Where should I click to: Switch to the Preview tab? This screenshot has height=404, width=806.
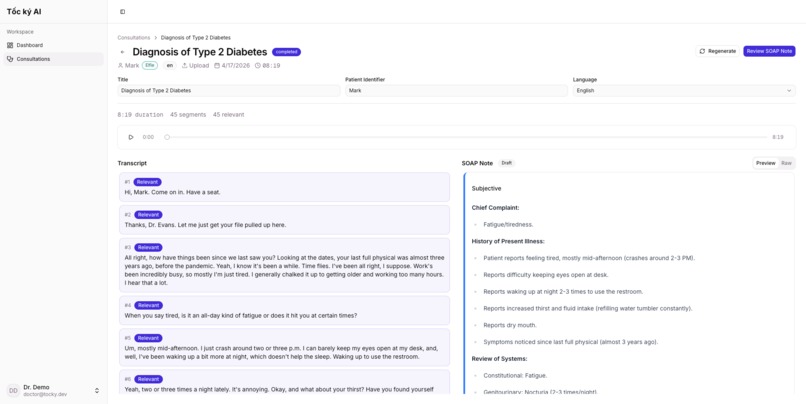(765, 163)
